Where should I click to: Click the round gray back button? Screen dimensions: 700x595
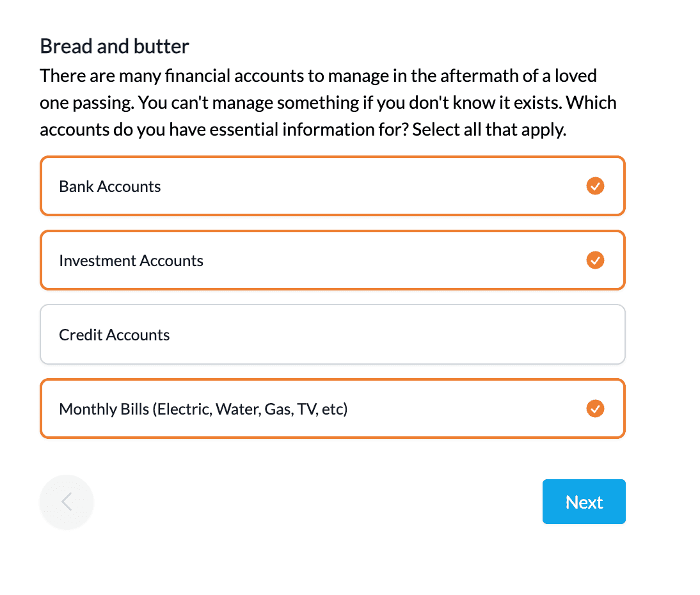coord(67,502)
